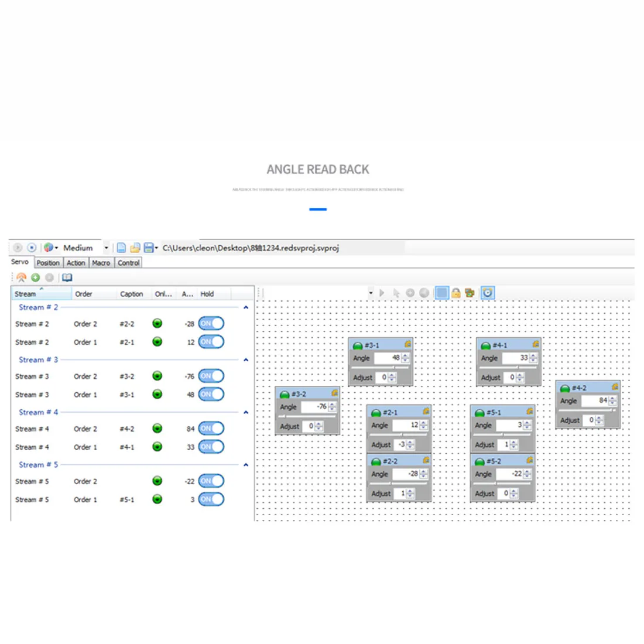Screen dimensions: 644x644
Task: Click the open book manual icon
Action: click(x=67, y=278)
